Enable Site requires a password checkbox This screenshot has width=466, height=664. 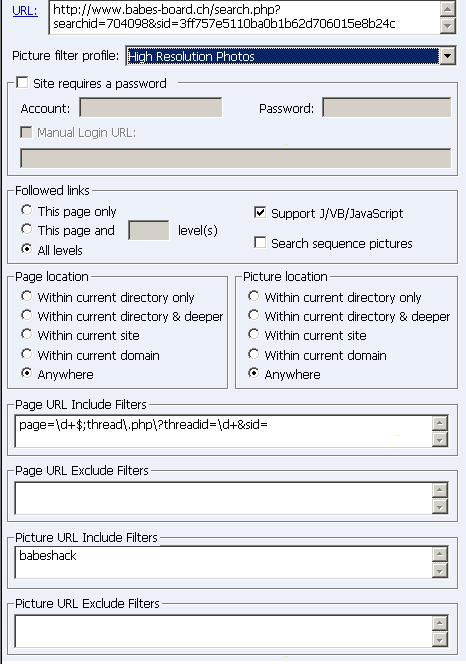[x=22, y=82]
